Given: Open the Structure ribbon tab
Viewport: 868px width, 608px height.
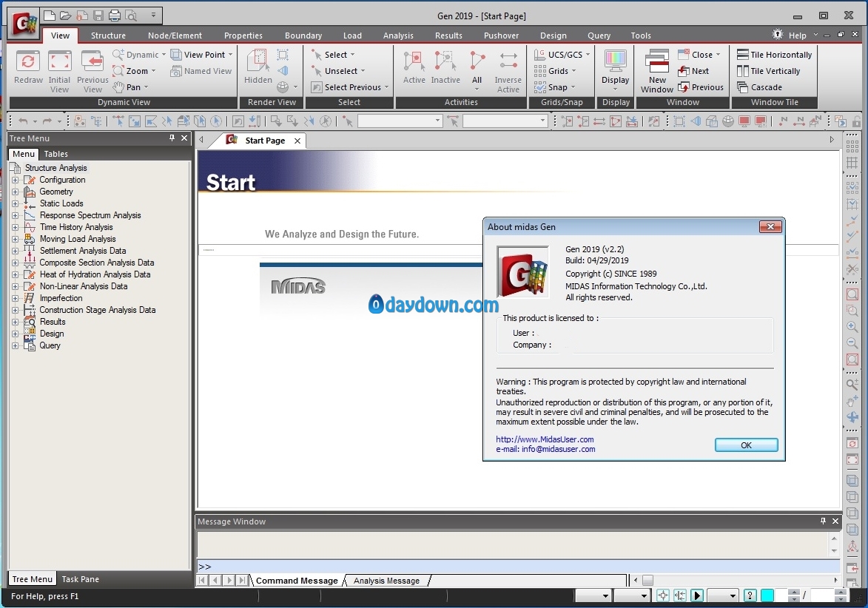Looking at the screenshot, I should (108, 36).
